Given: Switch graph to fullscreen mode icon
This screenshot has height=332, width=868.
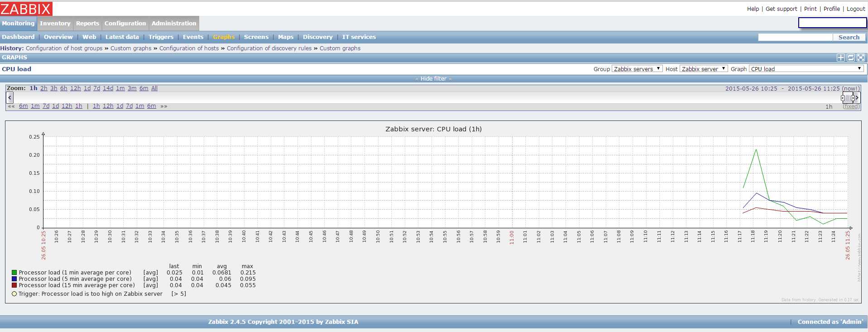Looking at the screenshot, I should coord(861,58).
